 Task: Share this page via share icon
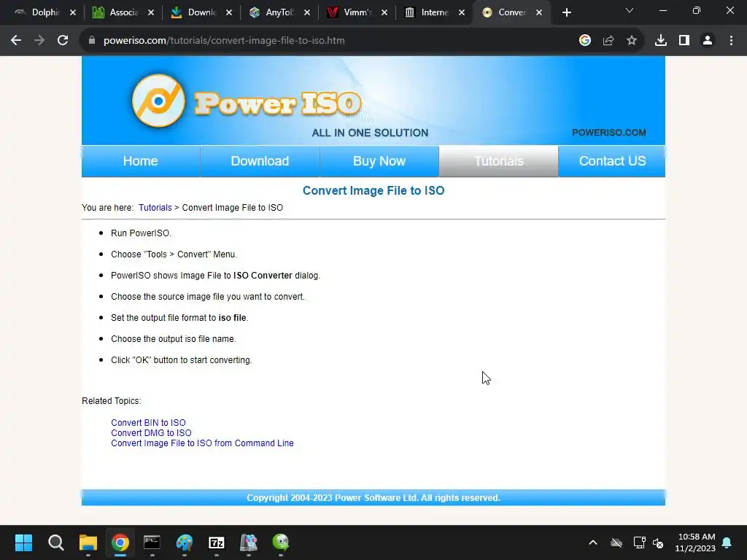coord(608,41)
